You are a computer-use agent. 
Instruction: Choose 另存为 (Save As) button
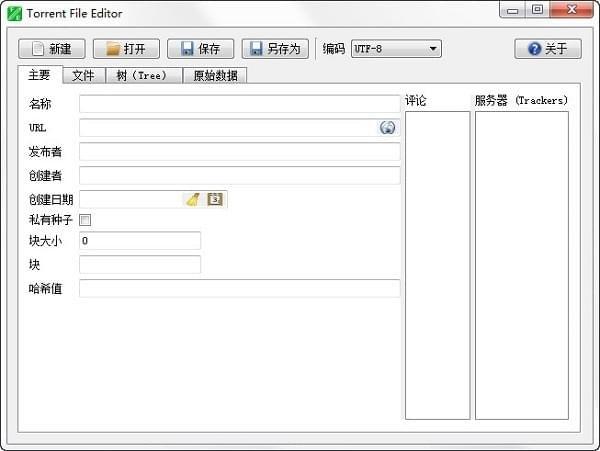275,49
